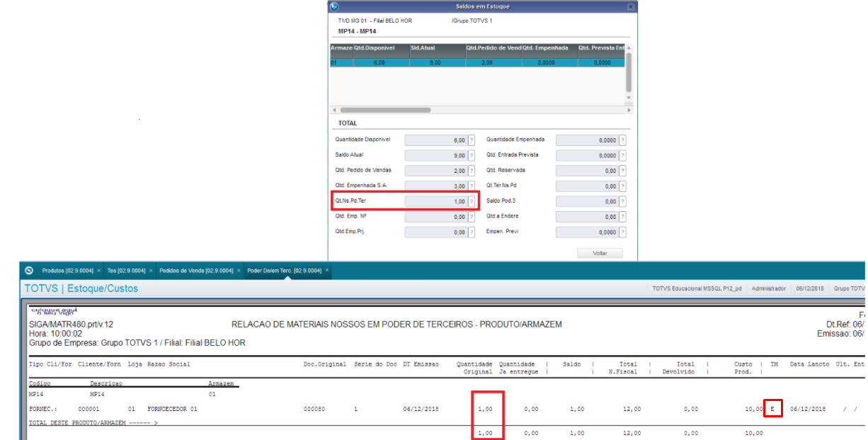The width and height of the screenshot is (868, 440).
Task: Click FORNCECEDOR 01 in the report row
Action: [x=172, y=409]
